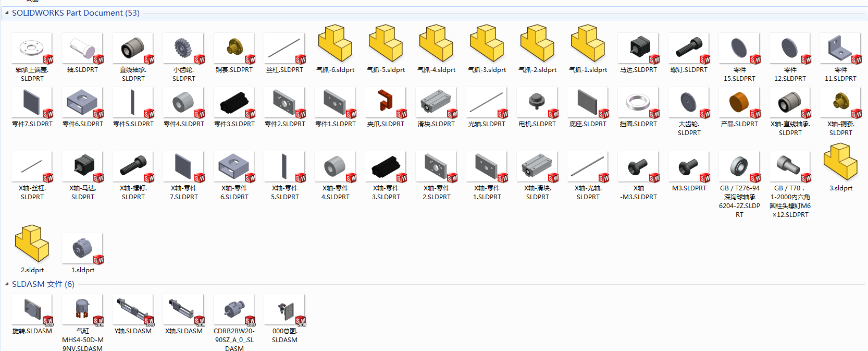Screen dimensions: 868x351
Task: Select the 旋转.SLDASM assembly thumbnail
Action: pos(32,310)
